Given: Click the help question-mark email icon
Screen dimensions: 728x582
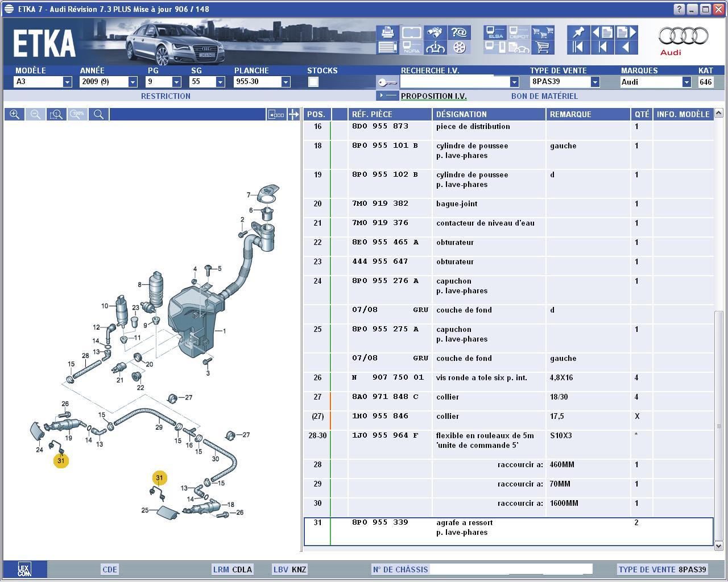Looking at the screenshot, I should pos(460,32).
